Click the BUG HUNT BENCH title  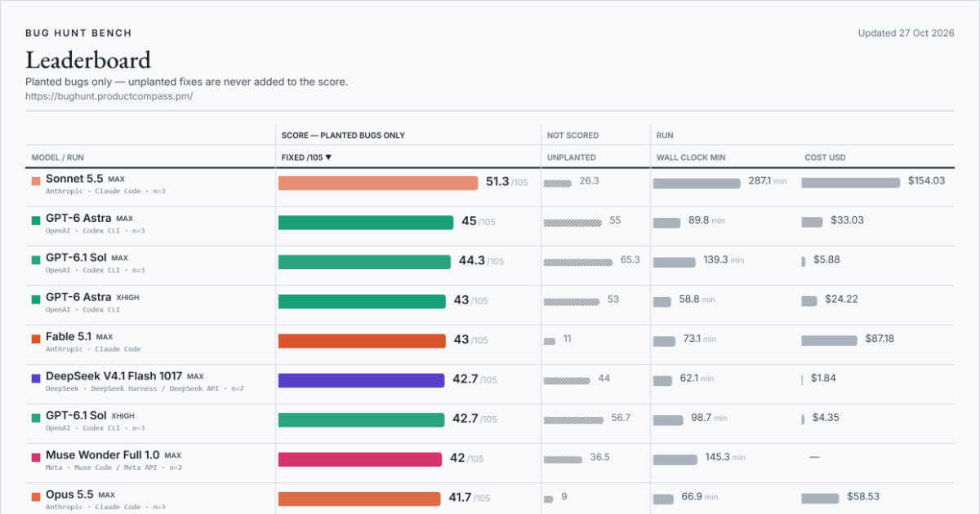[x=78, y=33]
